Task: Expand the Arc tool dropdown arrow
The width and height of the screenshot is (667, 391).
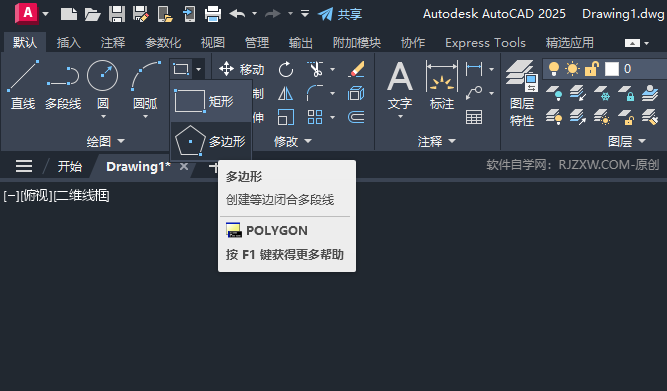Action: tap(145, 117)
